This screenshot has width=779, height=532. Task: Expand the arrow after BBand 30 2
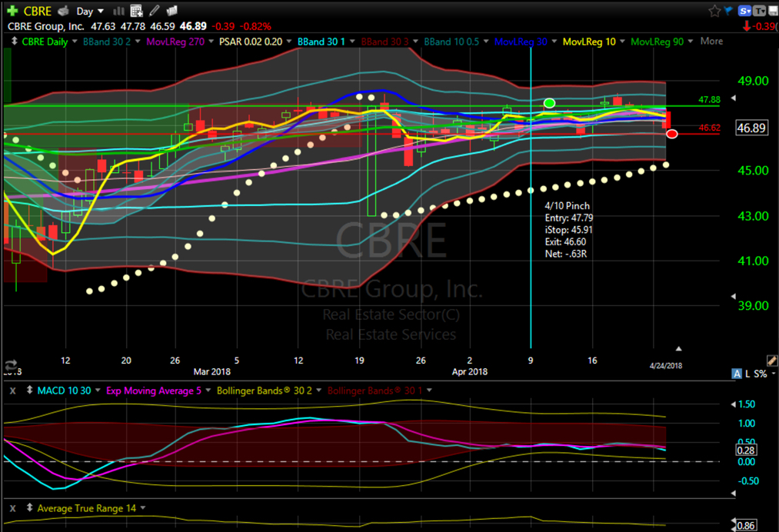pyautogui.click(x=138, y=42)
